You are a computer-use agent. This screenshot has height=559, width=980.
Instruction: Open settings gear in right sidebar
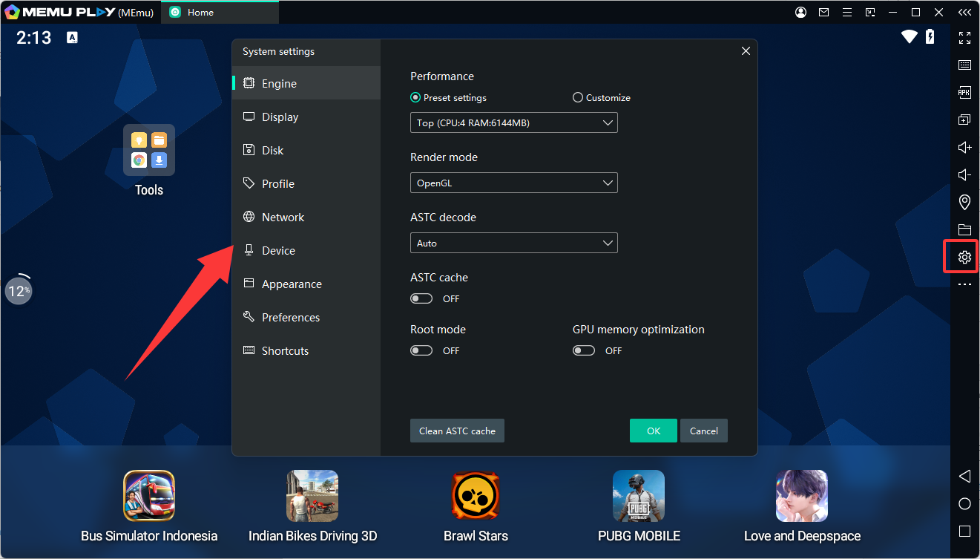[964, 258]
